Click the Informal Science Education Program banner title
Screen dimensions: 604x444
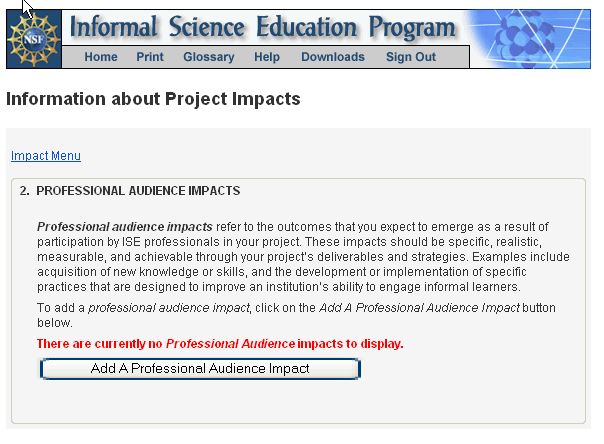coord(264,26)
